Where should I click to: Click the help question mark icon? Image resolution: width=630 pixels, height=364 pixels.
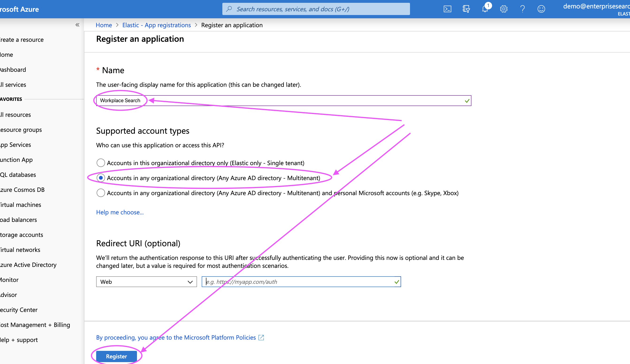click(x=522, y=9)
